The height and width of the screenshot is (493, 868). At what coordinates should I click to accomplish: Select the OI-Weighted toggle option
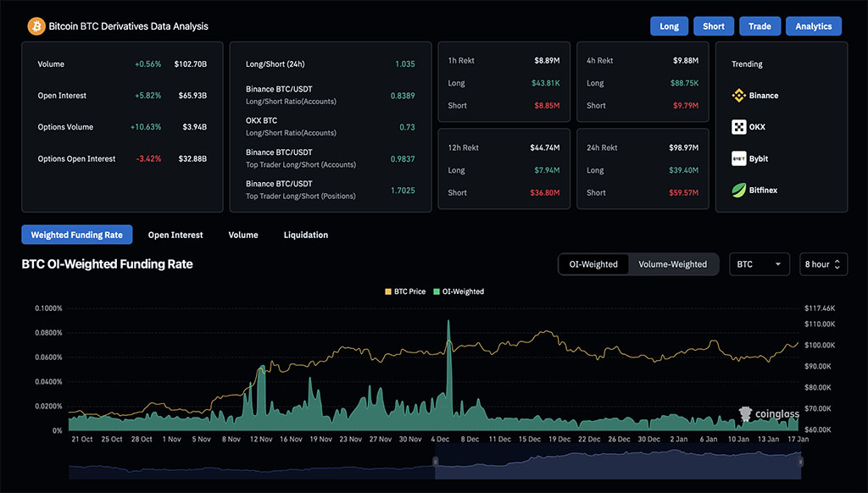pos(593,264)
